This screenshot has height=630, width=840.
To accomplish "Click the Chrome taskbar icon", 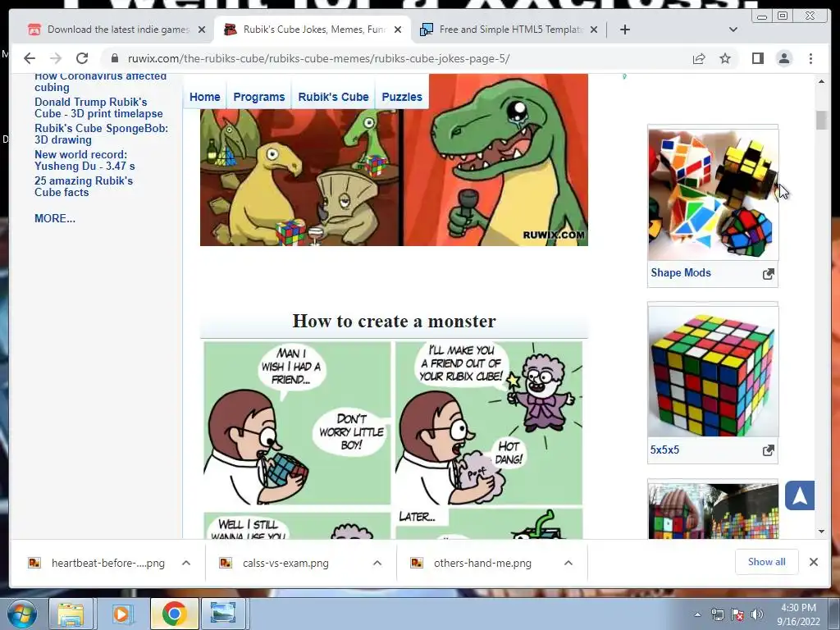I will point(174,614).
